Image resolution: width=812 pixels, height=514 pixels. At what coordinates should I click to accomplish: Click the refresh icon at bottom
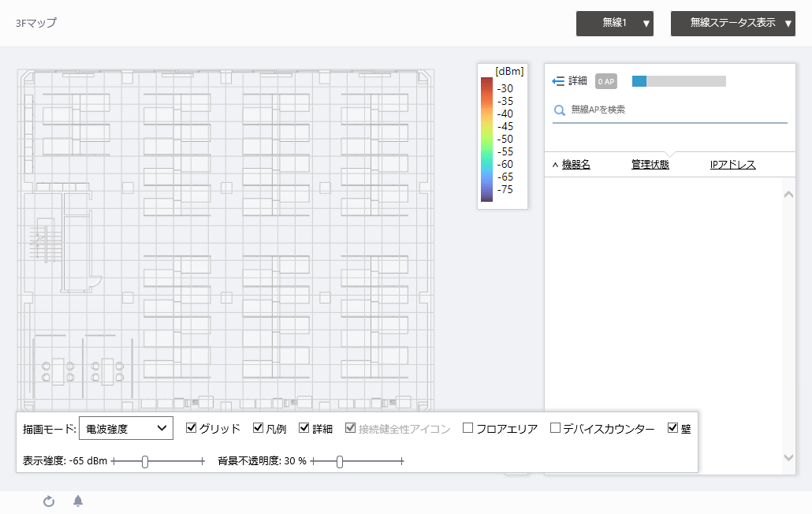(49, 501)
